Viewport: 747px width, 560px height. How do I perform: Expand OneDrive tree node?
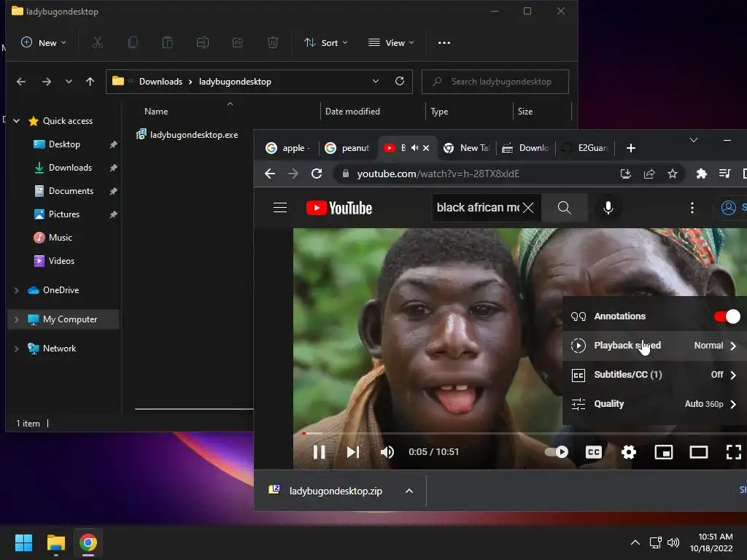(17, 290)
